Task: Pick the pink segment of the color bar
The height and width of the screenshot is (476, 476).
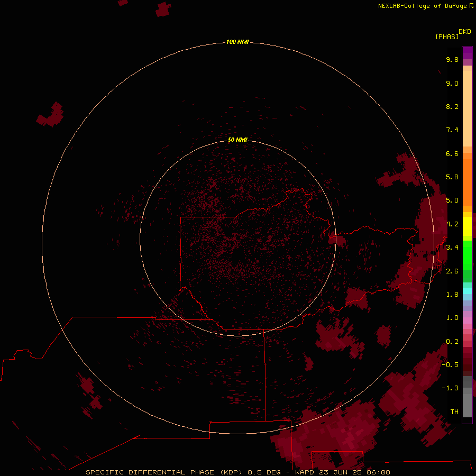Action: point(467,321)
